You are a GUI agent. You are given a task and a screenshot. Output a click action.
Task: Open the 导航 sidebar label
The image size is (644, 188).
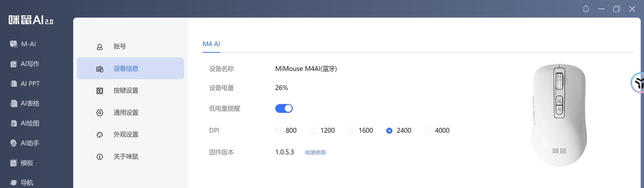coord(27,182)
